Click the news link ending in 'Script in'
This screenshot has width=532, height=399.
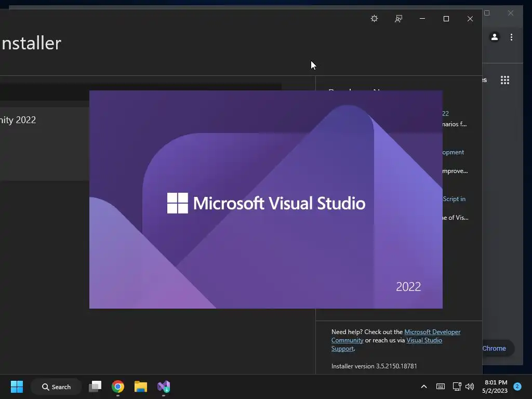[x=454, y=199]
